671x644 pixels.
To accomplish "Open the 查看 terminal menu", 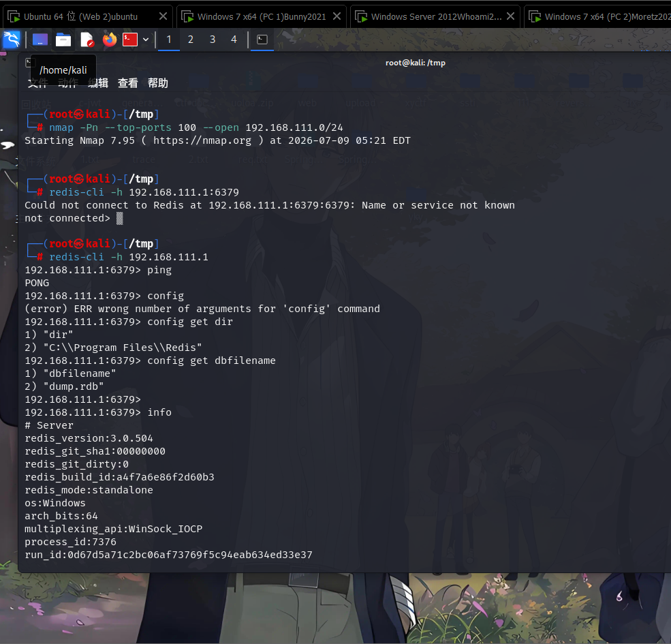I will [x=128, y=83].
